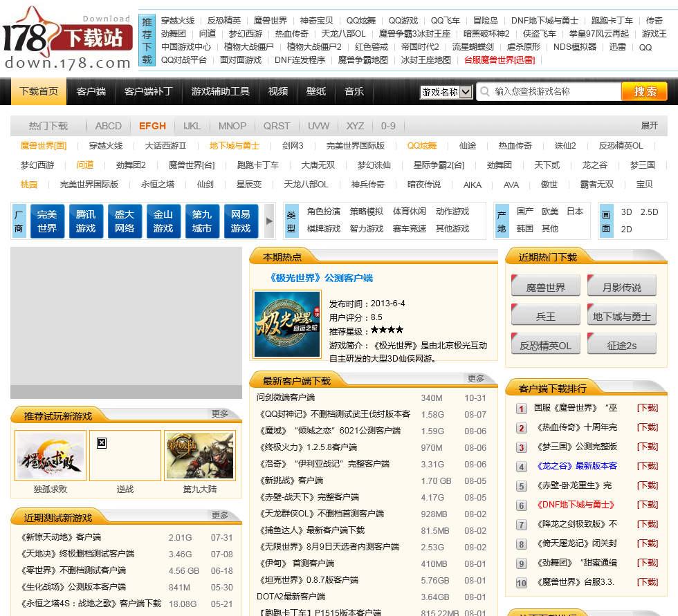Image resolution: width=678 pixels, height=616 pixels.
Task: Open 《新惊天动地》客户端 test game link
Action: click(x=61, y=537)
